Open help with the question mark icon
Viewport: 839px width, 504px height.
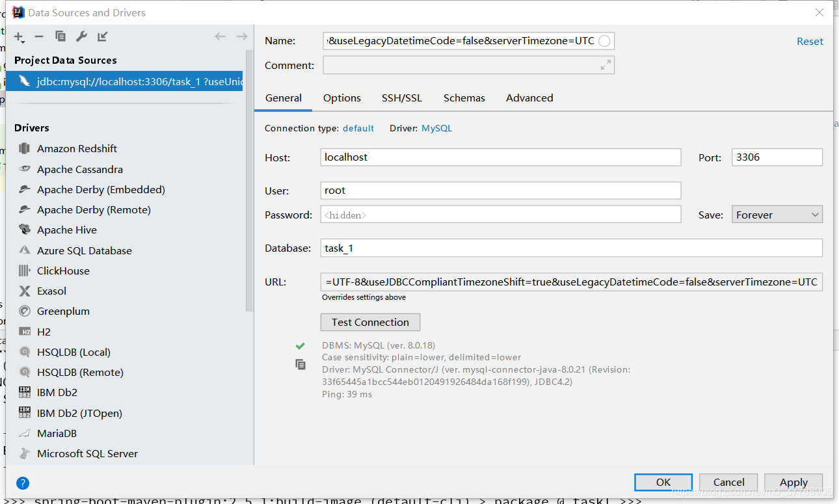23,483
